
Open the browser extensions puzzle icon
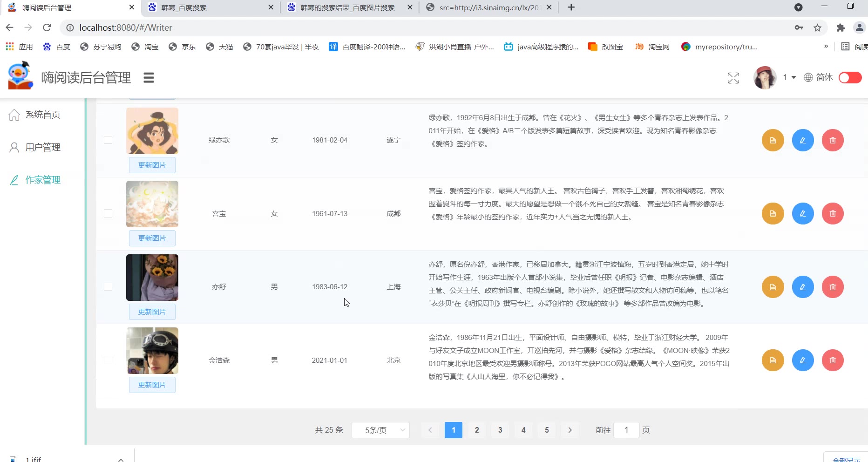click(840, 28)
